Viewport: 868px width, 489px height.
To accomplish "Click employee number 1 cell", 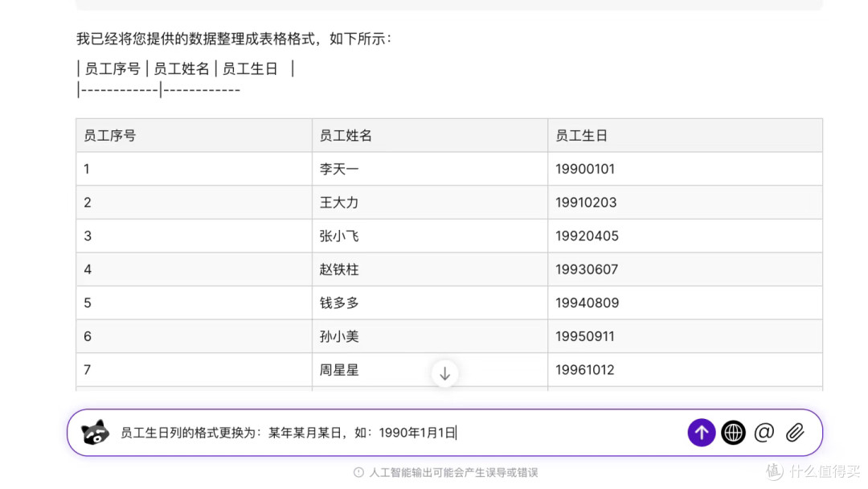I will coord(194,169).
